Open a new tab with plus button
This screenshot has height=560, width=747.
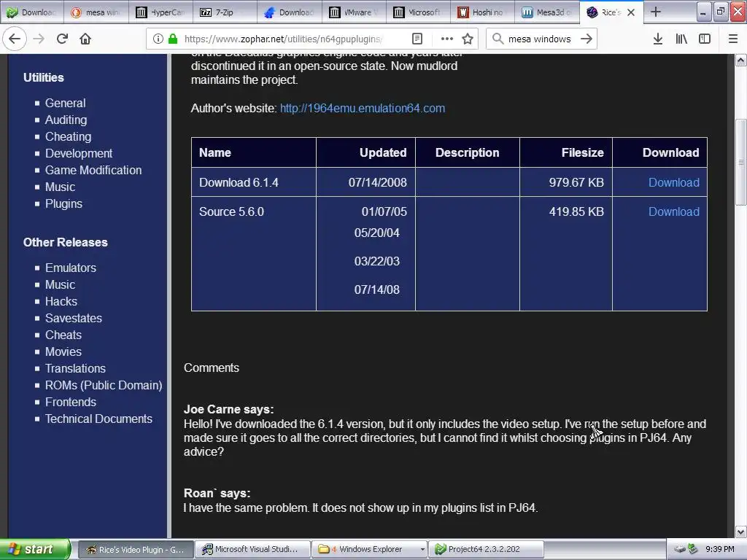656,12
